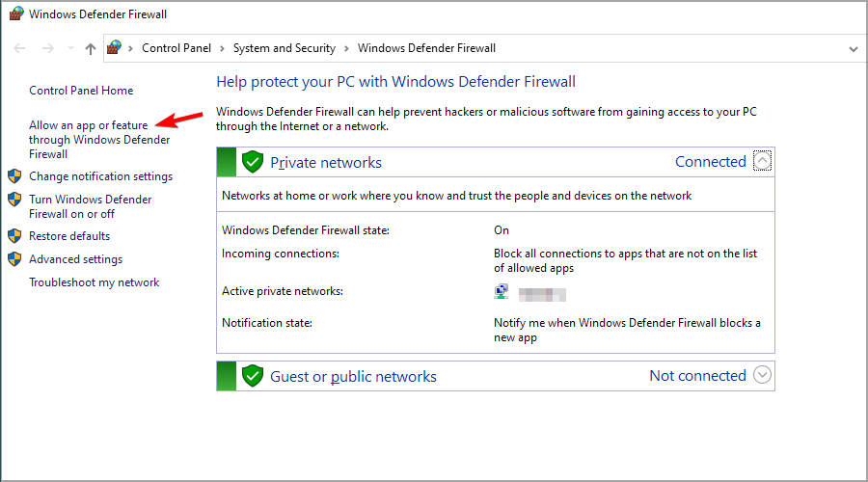Go to Control Panel Home
This screenshot has height=482, width=868.
[81, 91]
